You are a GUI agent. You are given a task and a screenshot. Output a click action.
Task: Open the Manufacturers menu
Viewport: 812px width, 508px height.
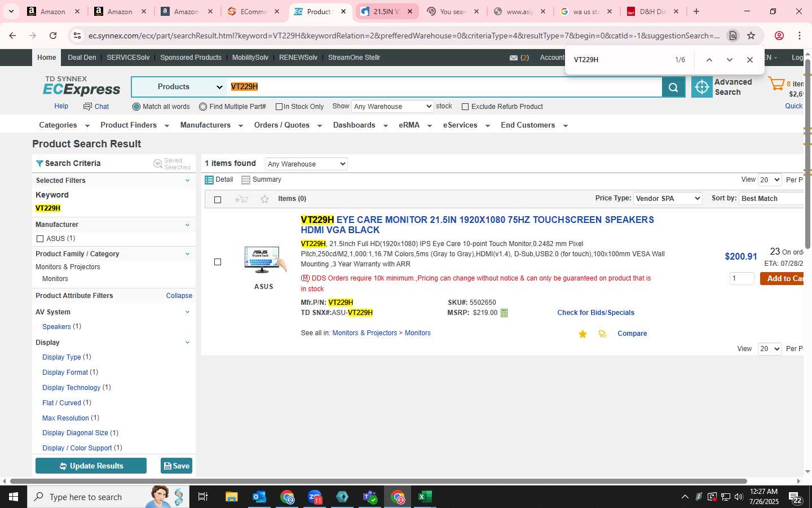(x=211, y=125)
